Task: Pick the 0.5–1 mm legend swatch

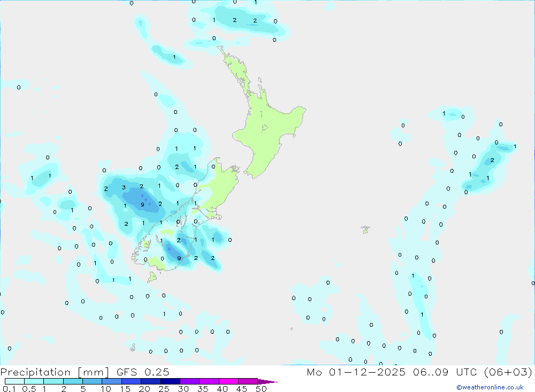Action: pyautogui.click(x=34, y=381)
